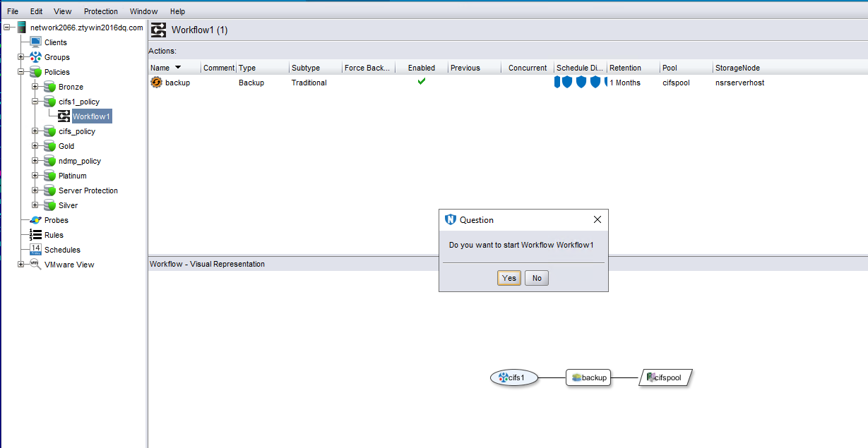The height and width of the screenshot is (448, 868).
Task: Click the cifspool node in the diagram
Action: tap(665, 377)
